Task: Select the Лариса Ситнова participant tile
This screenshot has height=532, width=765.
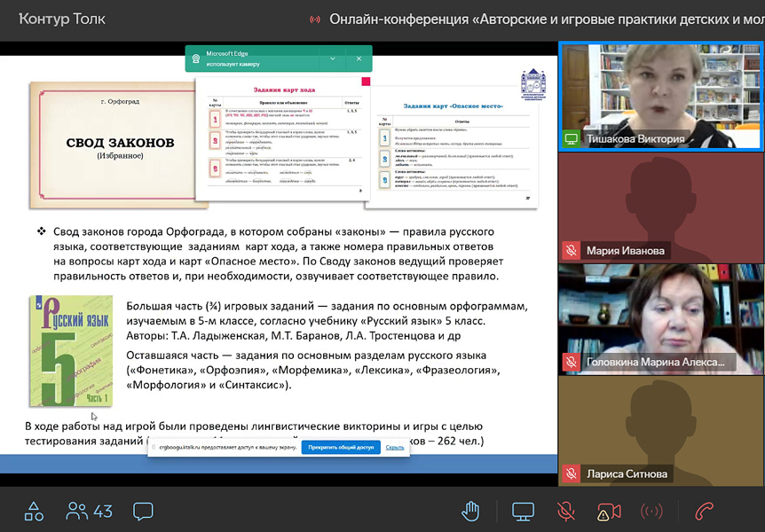Action: tap(661, 430)
